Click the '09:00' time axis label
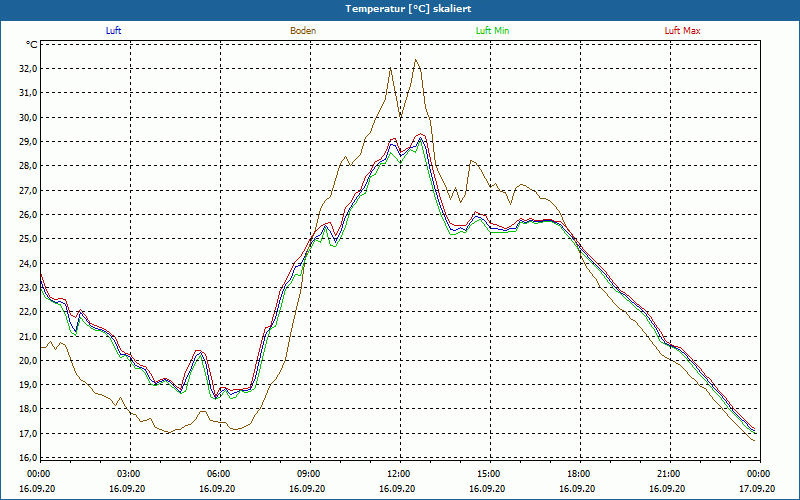Viewport: 800px width, 500px height. coord(308,474)
